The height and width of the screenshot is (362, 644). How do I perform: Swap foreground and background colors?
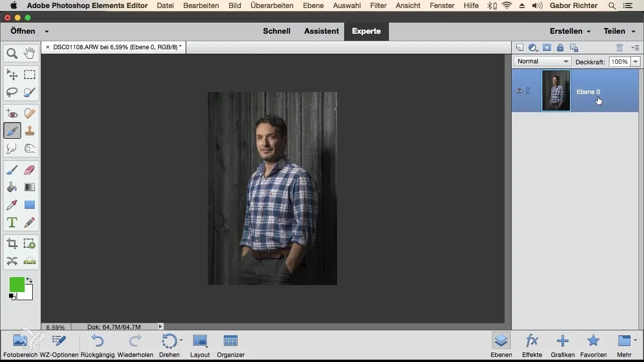pos(29,280)
